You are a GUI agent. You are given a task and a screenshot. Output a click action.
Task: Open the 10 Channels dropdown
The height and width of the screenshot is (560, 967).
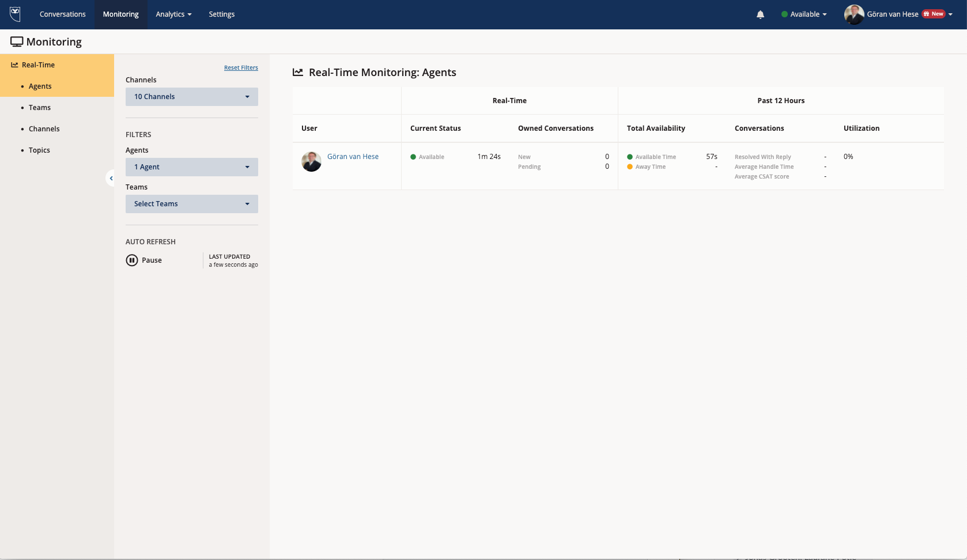(x=191, y=97)
